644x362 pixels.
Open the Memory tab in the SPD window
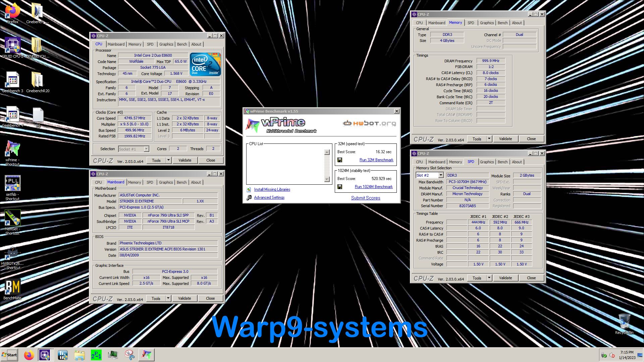coord(455,162)
